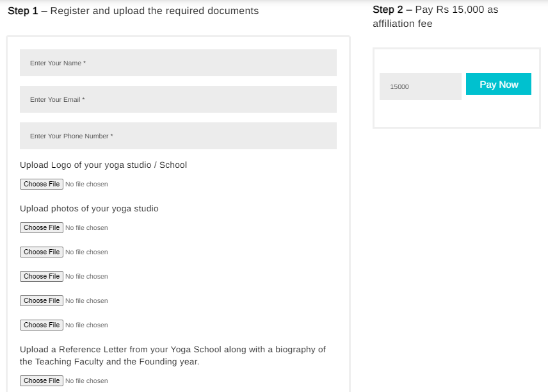
Task: Select the Enter Your Phone Number field
Action: [178, 136]
